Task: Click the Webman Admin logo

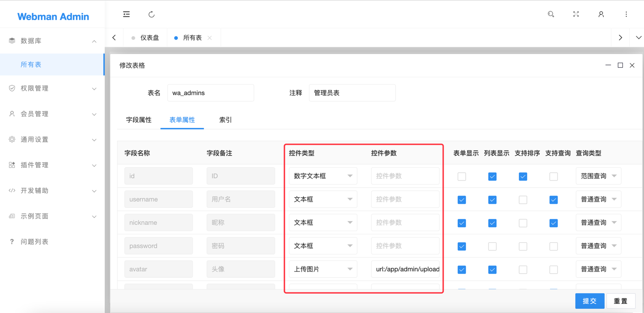Action: pyautogui.click(x=53, y=16)
